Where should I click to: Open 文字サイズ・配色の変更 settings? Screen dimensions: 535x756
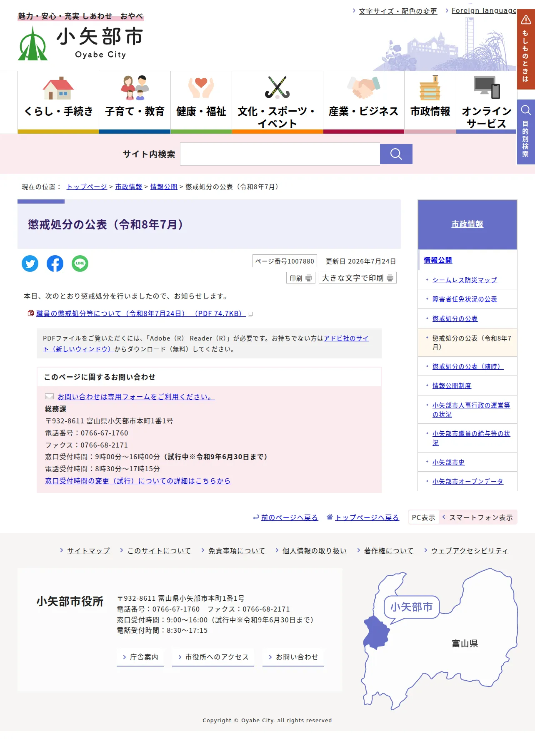[x=398, y=11]
